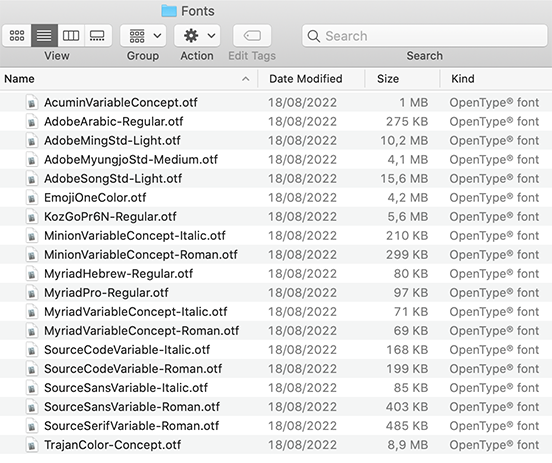Click file name KozGoPr6N-Regular.otf
This screenshot has width=552, height=463.
tap(110, 217)
